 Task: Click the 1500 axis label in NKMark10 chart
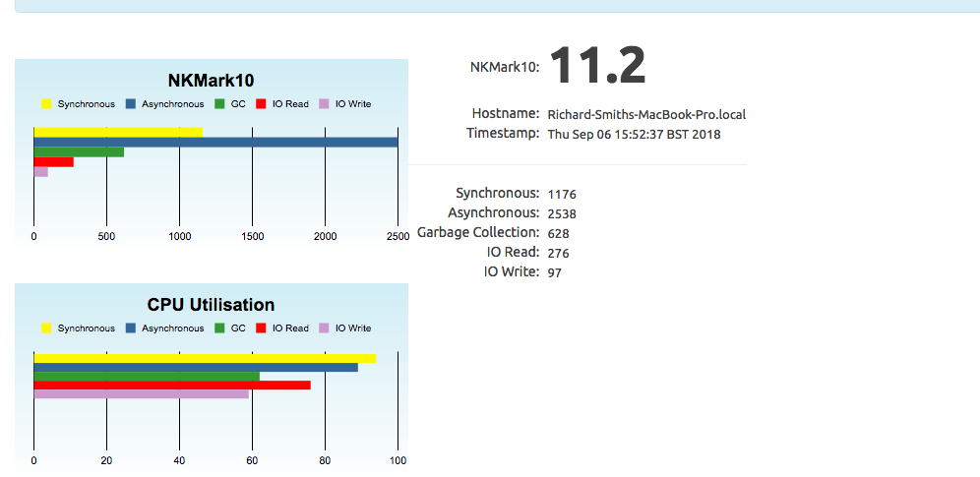coord(253,237)
